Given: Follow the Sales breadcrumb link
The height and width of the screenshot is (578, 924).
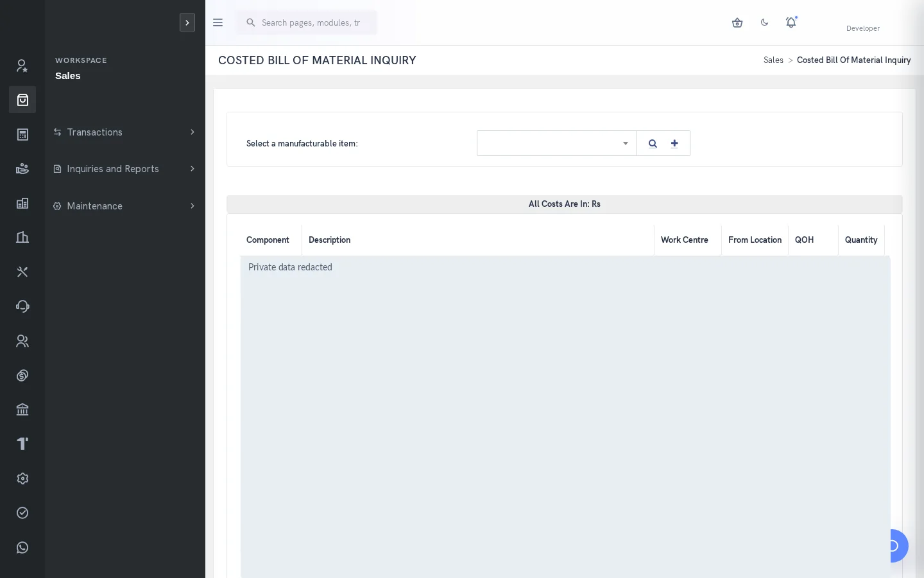Looking at the screenshot, I should click(x=773, y=60).
